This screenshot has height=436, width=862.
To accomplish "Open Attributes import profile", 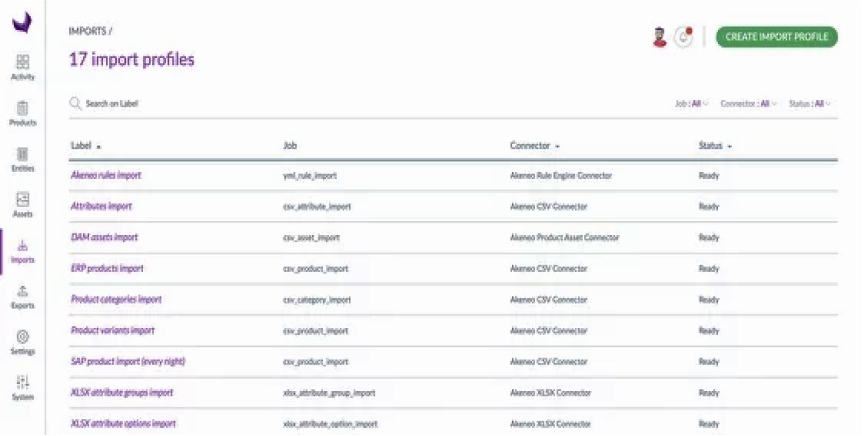I will click(101, 206).
